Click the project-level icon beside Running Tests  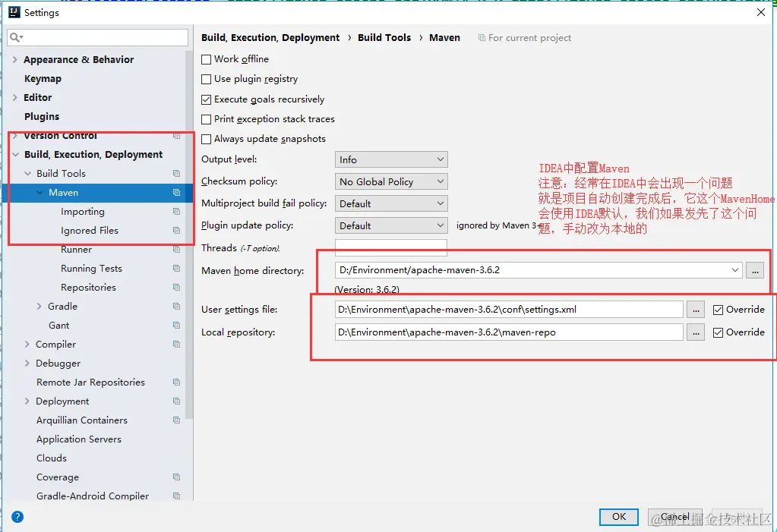click(x=176, y=269)
